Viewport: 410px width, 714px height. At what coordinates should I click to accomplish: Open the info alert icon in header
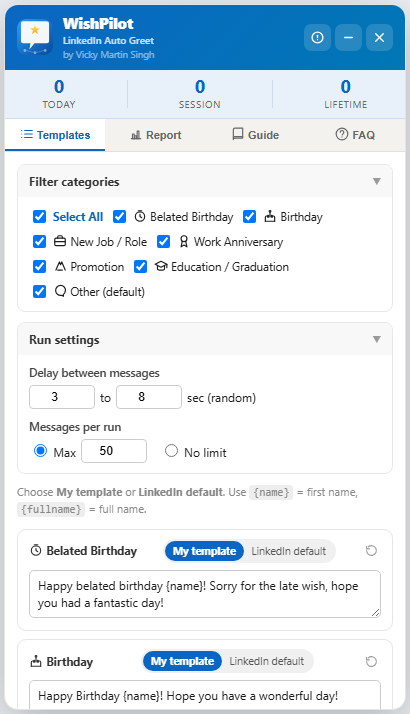pyautogui.click(x=318, y=37)
